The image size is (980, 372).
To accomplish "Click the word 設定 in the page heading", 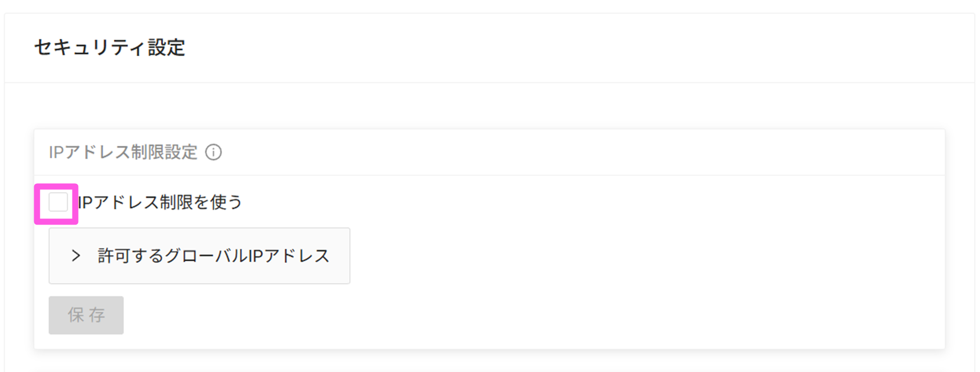I will [x=166, y=47].
